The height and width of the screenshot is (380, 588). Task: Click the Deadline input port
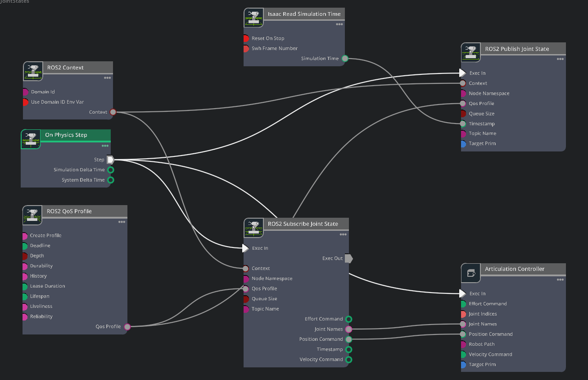click(25, 246)
